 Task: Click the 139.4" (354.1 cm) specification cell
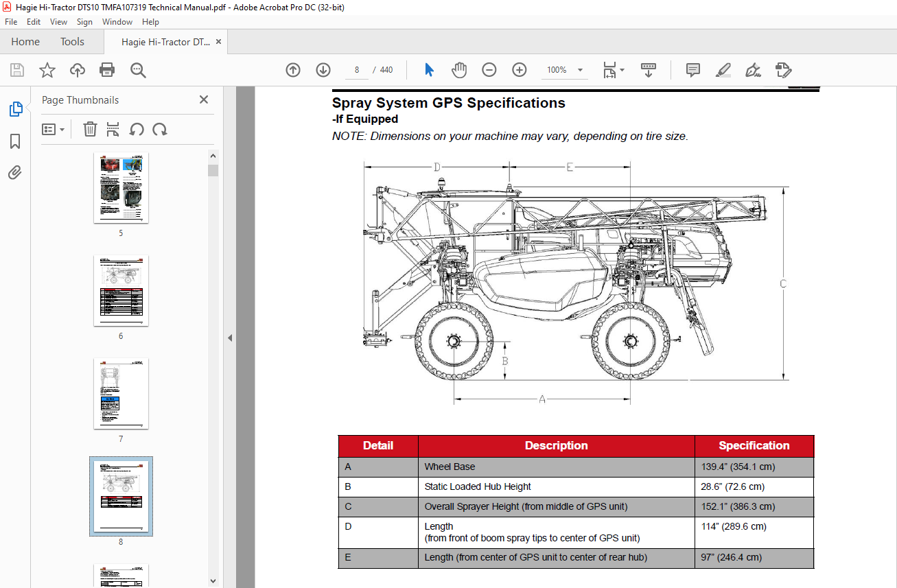pos(754,467)
